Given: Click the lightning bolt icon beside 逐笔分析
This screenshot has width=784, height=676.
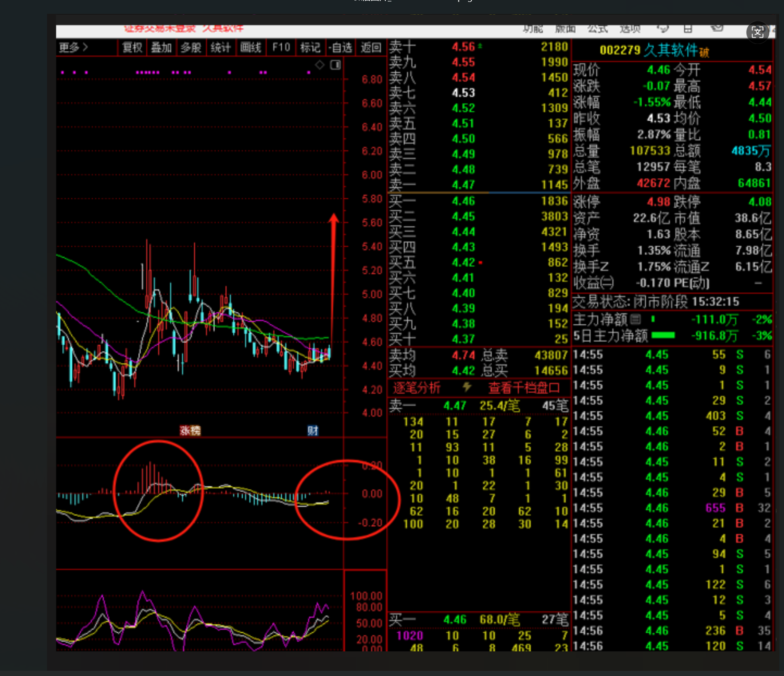Looking at the screenshot, I should [467, 387].
